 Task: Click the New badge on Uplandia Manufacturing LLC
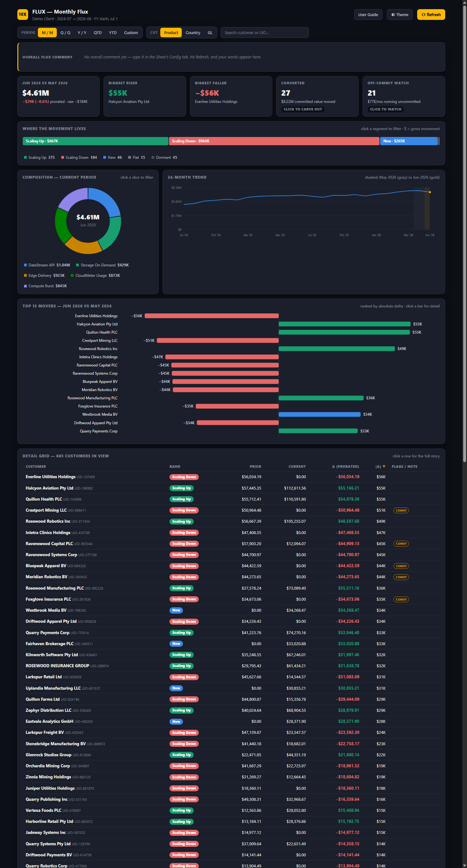point(176,688)
